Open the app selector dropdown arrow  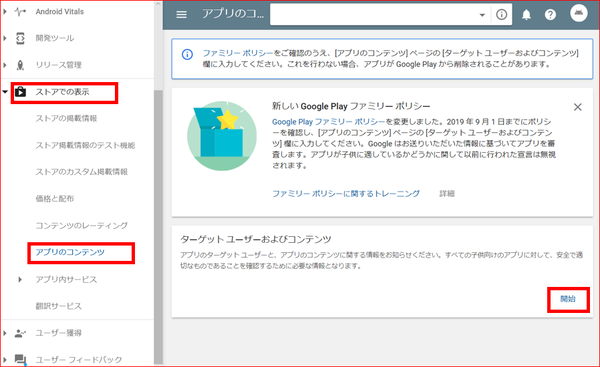(482, 15)
